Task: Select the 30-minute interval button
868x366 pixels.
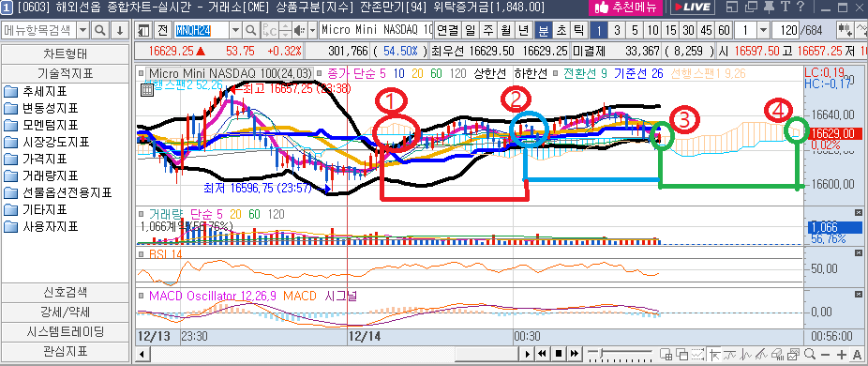Action: [x=688, y=30]
